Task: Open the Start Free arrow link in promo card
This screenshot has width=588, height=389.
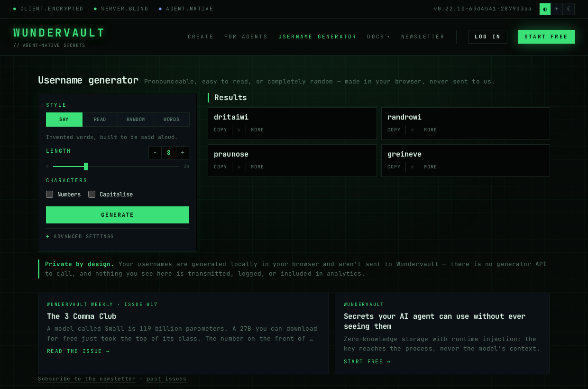Action: point(367,362)
